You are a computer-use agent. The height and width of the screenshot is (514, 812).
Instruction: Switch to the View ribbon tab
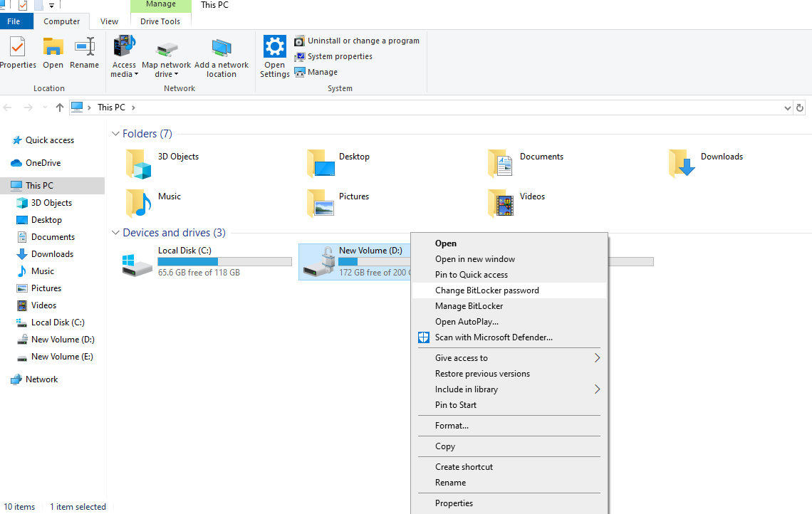click(109, 21)
